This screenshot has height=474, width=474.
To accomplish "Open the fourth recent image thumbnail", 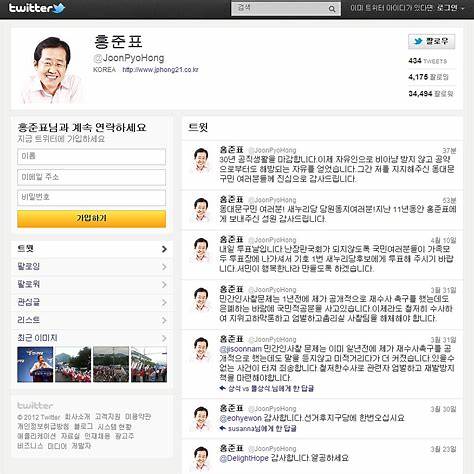I will coord(149,364).
